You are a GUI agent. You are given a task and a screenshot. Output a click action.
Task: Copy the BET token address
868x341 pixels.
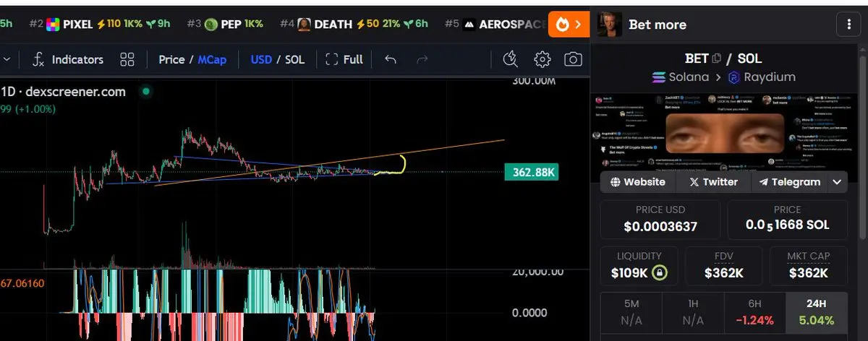pyautogui.click(x=717, y=59)
